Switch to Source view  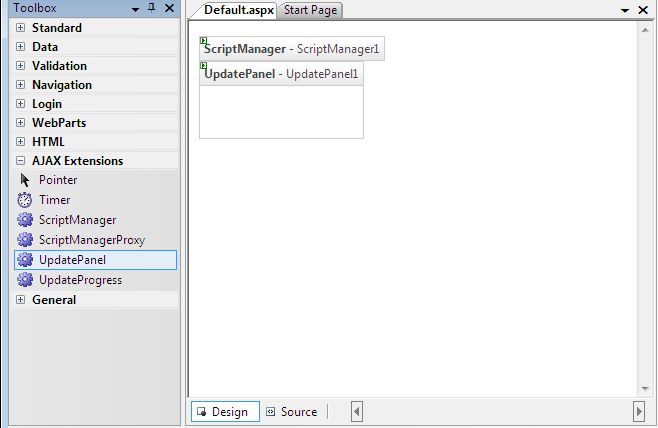tap(292, 412)
